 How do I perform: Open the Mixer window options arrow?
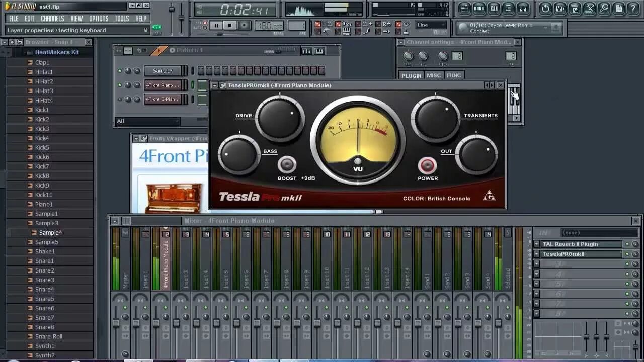(115, 221)
